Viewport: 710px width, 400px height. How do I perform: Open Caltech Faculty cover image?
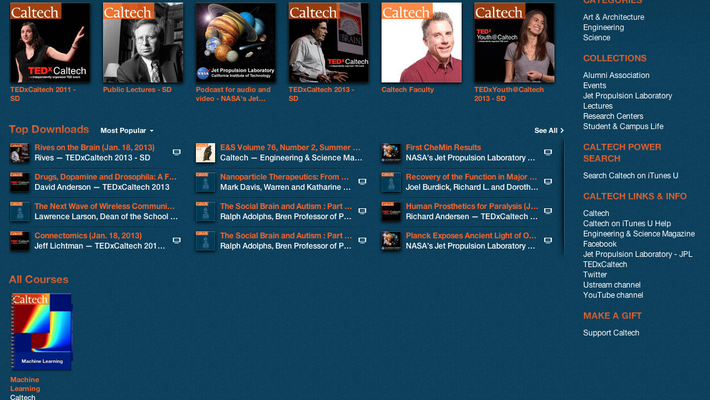[x=421, y=42]
